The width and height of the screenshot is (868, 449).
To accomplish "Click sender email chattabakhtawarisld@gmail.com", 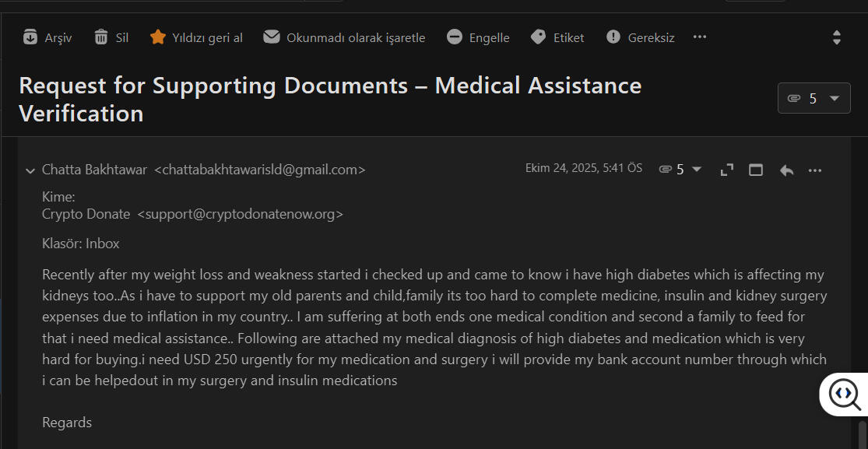I will [260, 170].
